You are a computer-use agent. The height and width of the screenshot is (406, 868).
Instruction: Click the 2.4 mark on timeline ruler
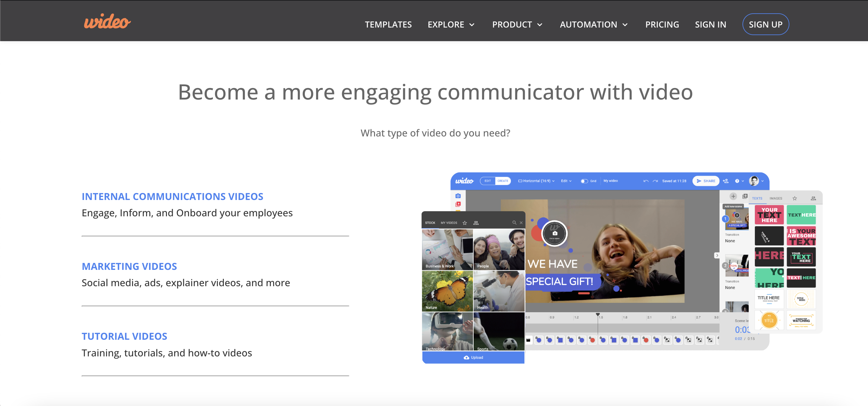[673, 317]
